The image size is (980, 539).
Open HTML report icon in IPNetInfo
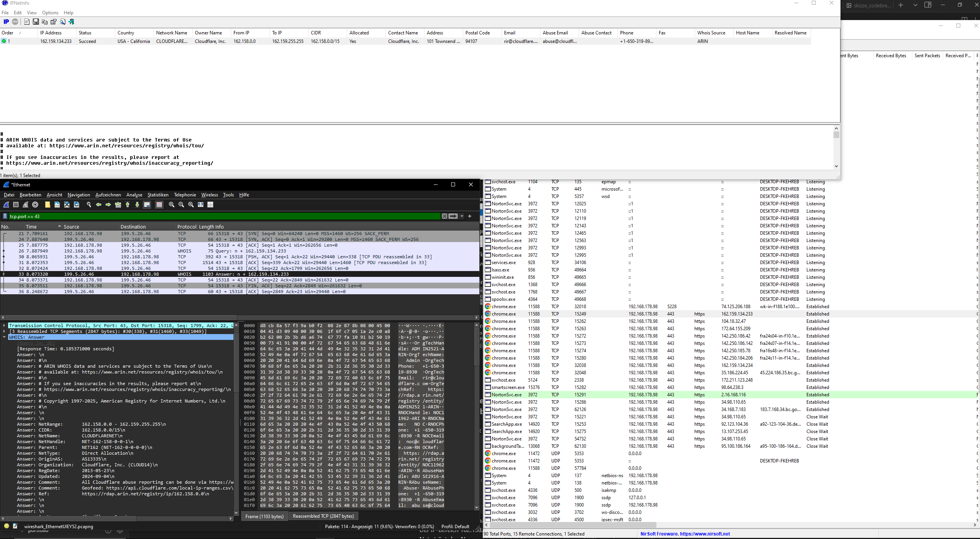[27, 22]
